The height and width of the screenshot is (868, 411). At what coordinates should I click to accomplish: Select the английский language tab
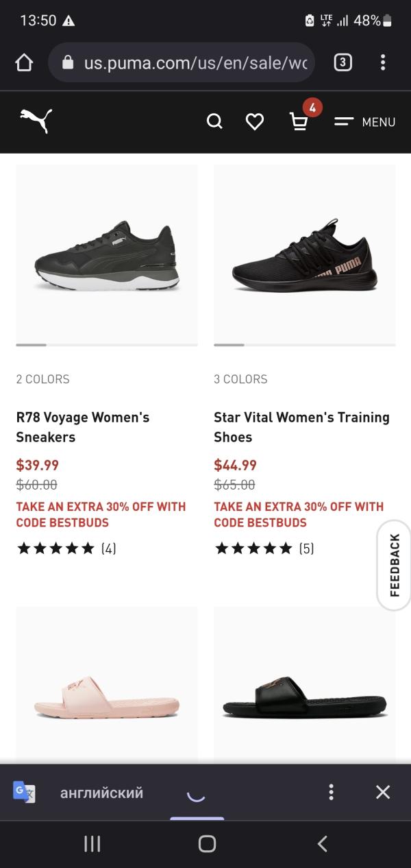(x=101, y=793)
